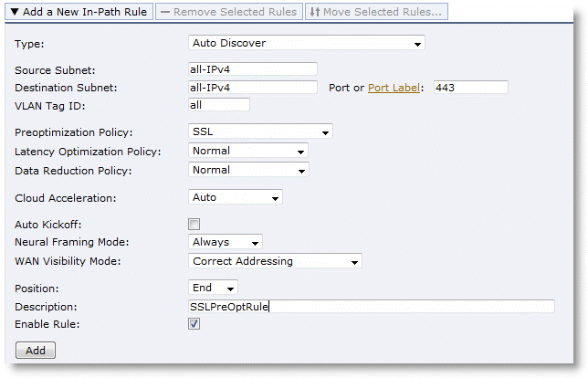Open the Neural Framing Mode dropdown
Viewport: 588px width, 378px height.
(x=225, y=242)
